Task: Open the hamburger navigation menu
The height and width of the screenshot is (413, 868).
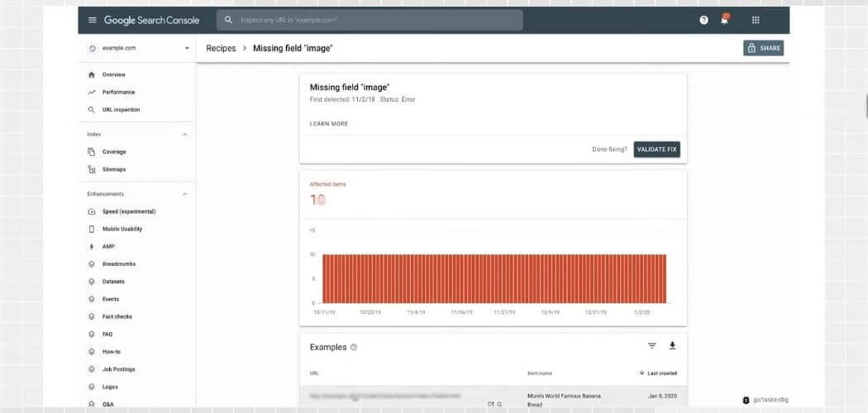Action: [92, 20]
